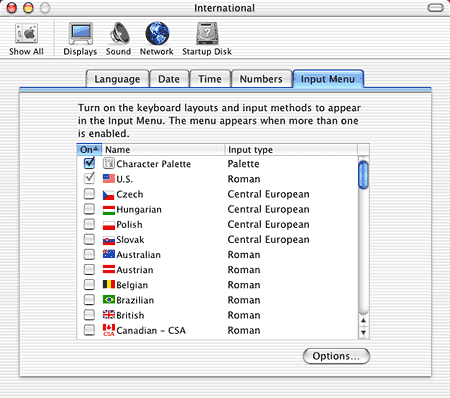The height and width of the screenshot is (398, 450).
Task: Click the Brazilian flag icon
Action: [x=109, y=300]
